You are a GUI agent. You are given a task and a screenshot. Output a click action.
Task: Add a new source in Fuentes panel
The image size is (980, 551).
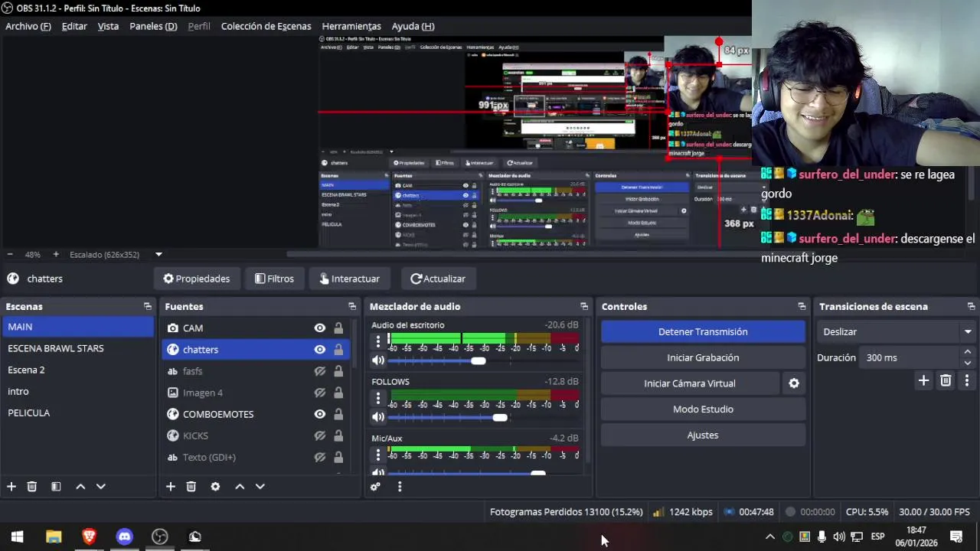click(171, 487)
